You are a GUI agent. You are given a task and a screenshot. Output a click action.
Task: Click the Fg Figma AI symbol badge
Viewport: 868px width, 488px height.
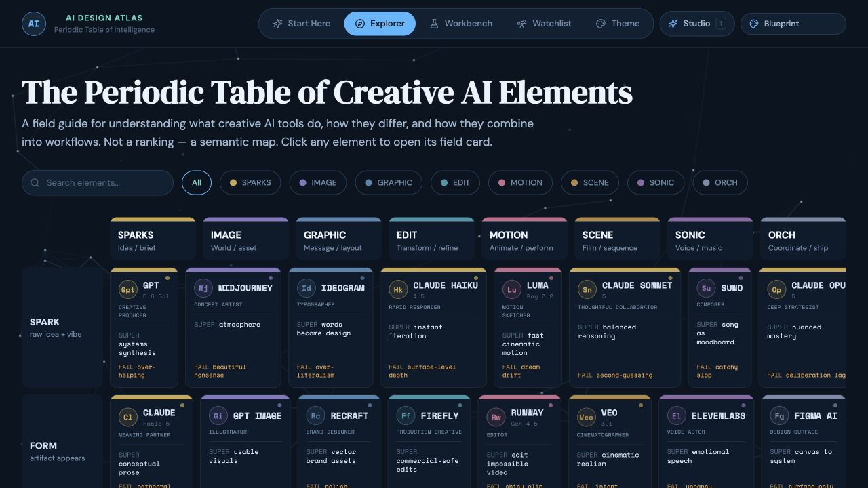point(779,415)
